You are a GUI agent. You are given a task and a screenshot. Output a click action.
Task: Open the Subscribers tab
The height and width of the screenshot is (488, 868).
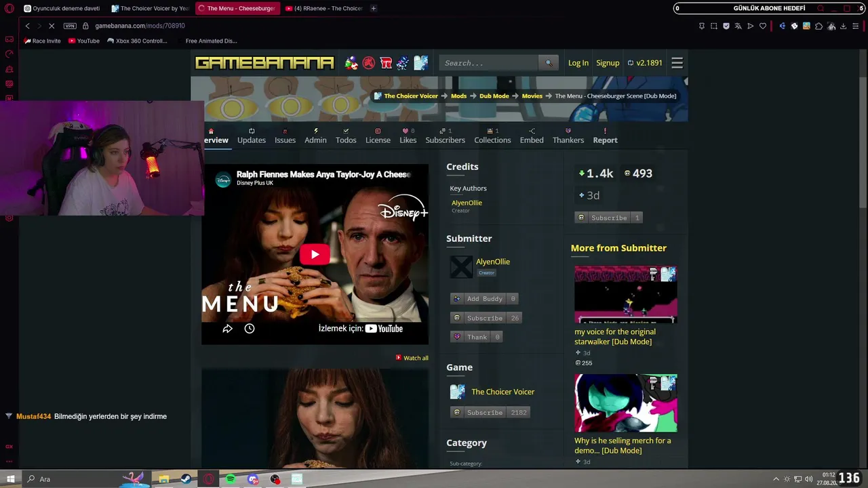click(446, 136)
